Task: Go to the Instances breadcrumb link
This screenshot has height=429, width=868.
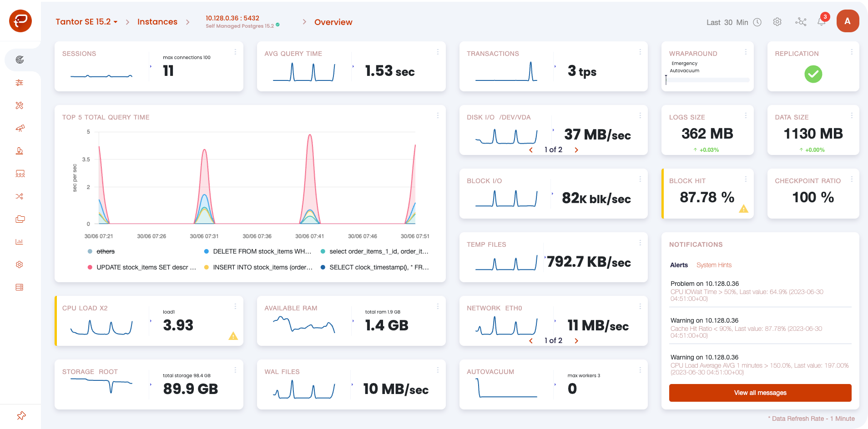Action: pos(157,22)
